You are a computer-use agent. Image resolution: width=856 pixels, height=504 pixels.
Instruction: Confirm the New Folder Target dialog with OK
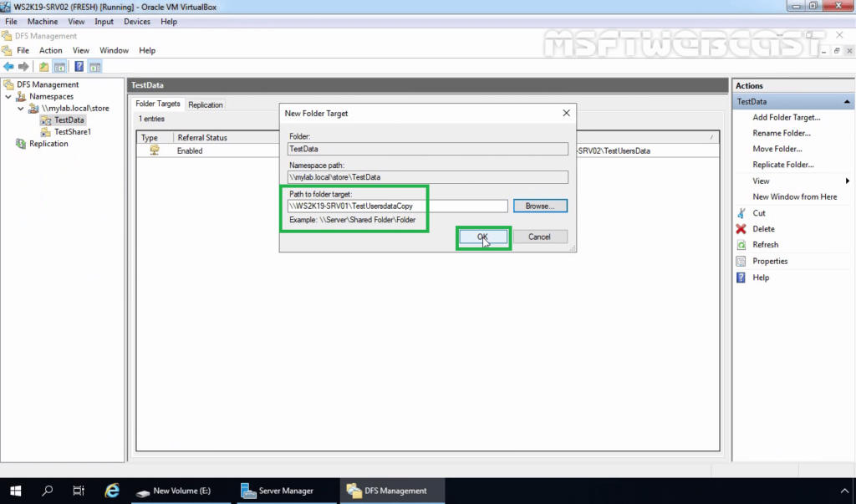[483, 237]
